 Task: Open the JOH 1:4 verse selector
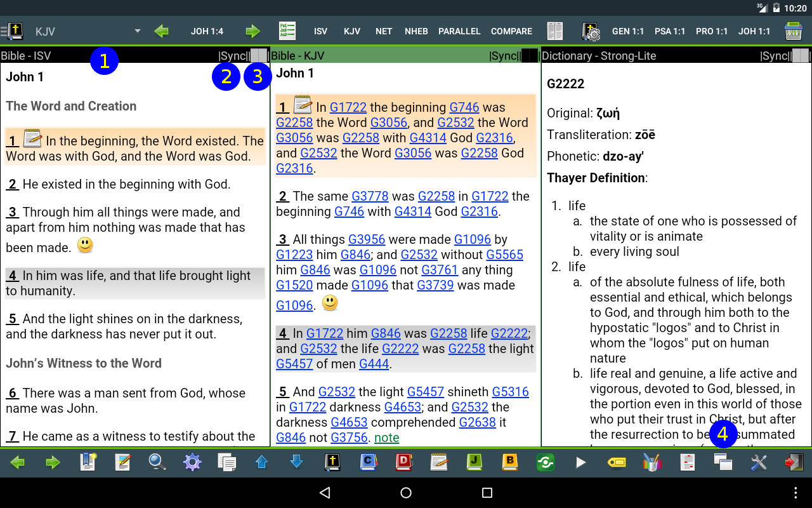[x=207, y=31]
